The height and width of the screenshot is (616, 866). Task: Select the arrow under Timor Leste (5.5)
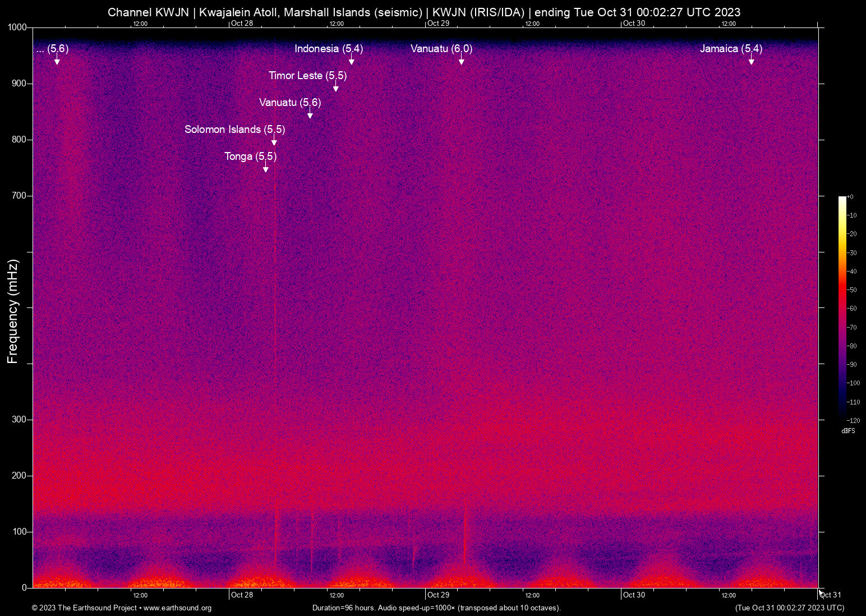click(335, 88)
